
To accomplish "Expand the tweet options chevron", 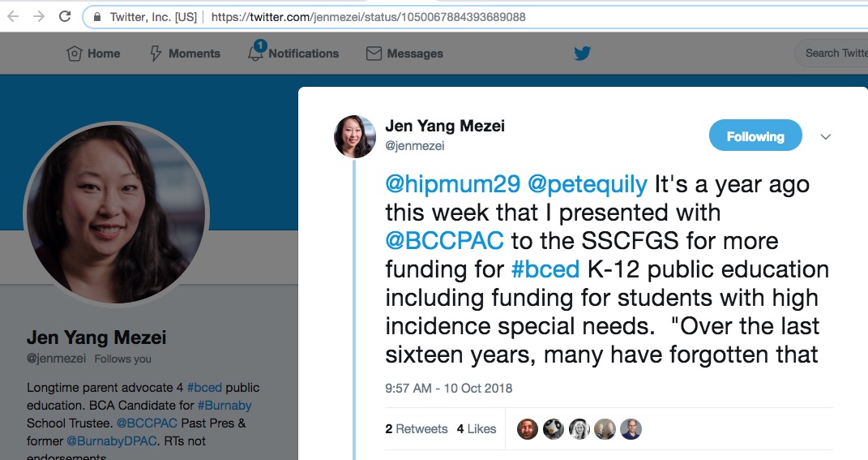I will click(x=826, y=136).
